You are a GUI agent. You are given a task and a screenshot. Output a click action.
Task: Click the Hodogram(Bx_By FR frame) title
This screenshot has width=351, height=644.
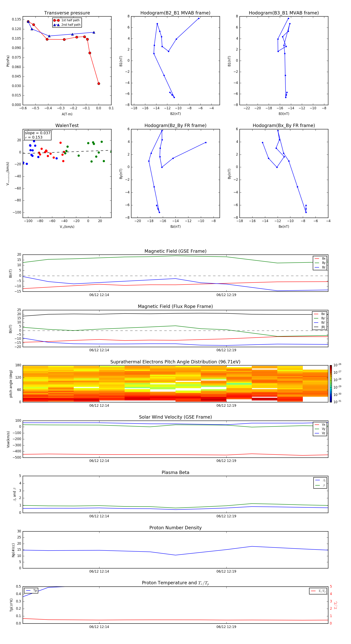[284, 125]
